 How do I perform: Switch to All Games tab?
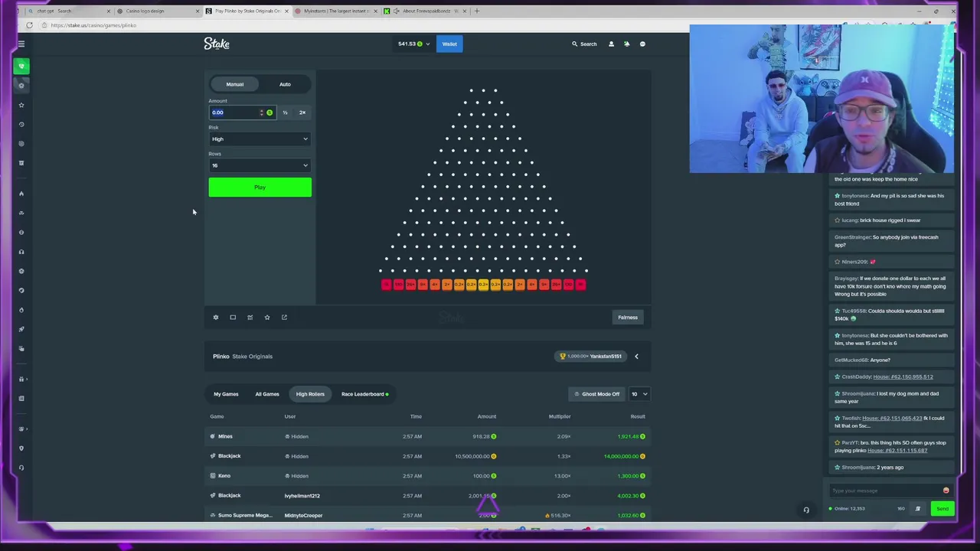tap(267, 394)
